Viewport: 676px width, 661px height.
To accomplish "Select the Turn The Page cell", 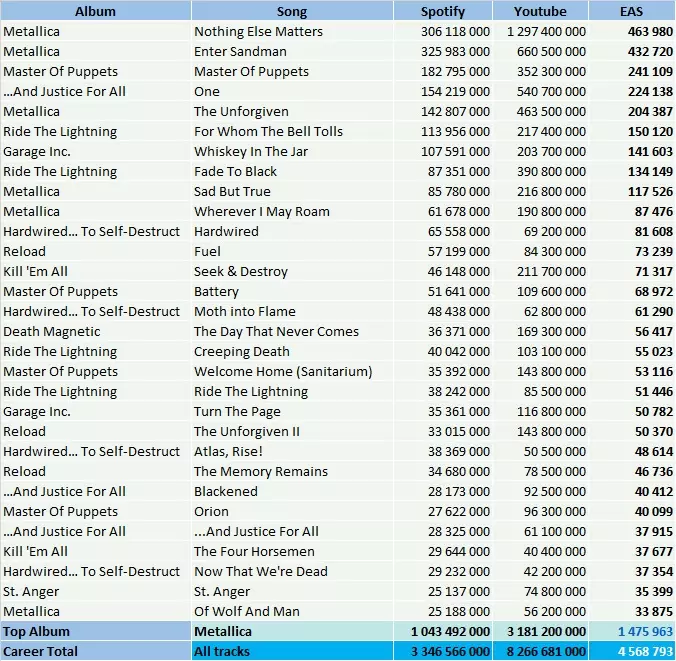I will click(292, 411).
